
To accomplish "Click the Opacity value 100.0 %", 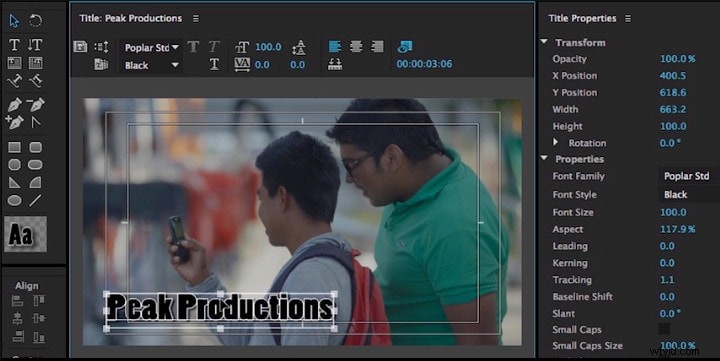I will [x=677, y=59].
